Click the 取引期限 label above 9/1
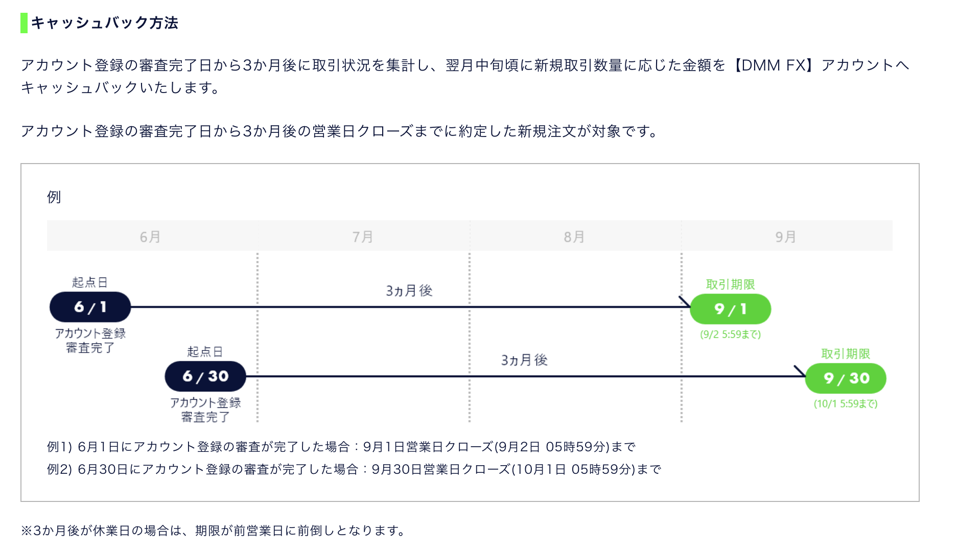Image resolution: width=980 pixels, height=550 pixels. pos(730,284)
